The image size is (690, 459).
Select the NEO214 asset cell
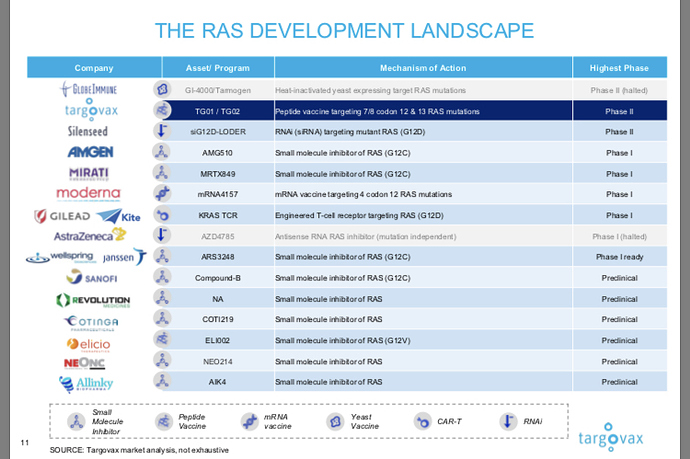coord(218,361)
